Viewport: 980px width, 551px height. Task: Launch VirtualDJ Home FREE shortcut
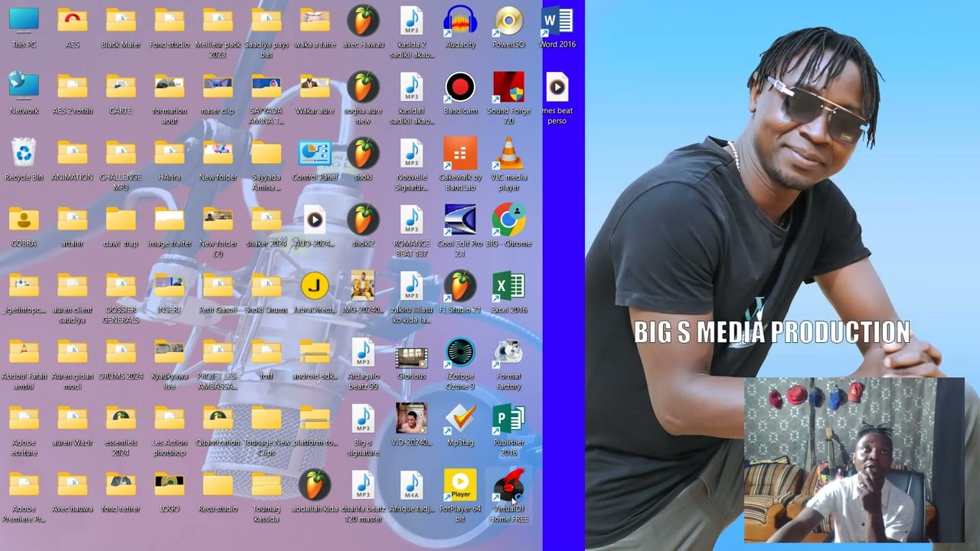pos(509,485)
